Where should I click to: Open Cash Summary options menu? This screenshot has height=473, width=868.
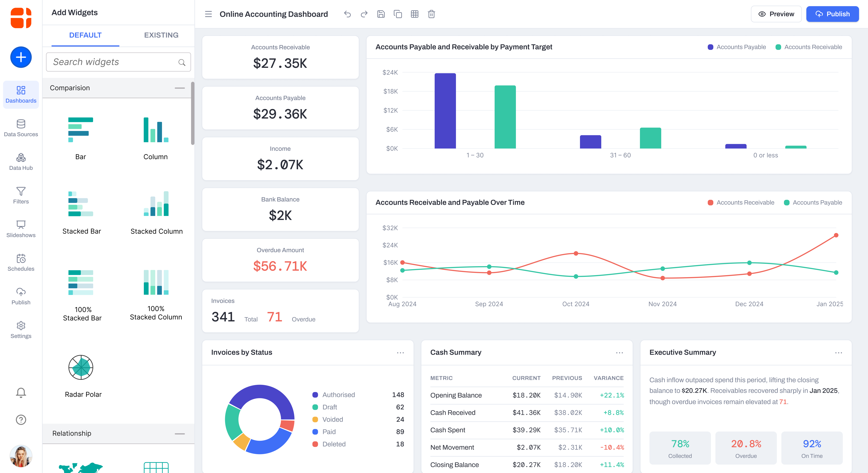click(x=619, y=353)
